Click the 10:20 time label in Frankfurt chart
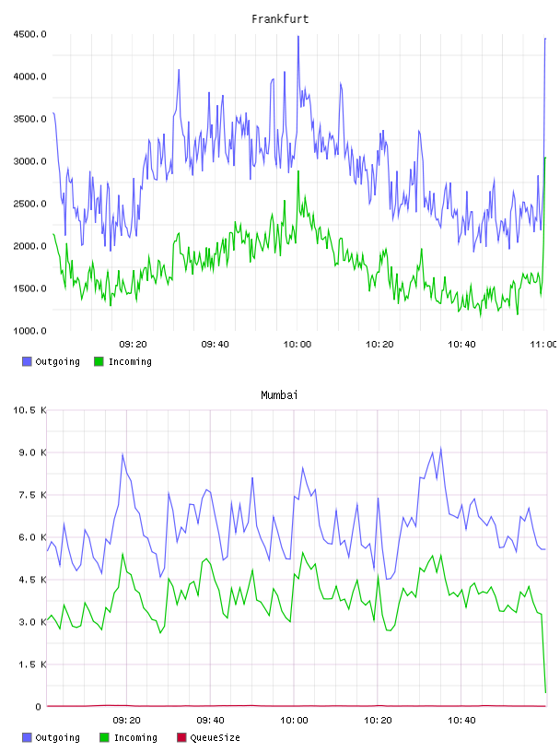560x752 pixels. pos(379,344)
